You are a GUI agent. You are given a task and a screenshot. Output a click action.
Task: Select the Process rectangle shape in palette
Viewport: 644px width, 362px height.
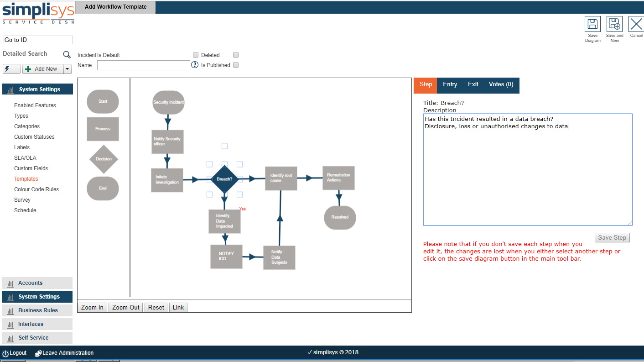point(103,129)
